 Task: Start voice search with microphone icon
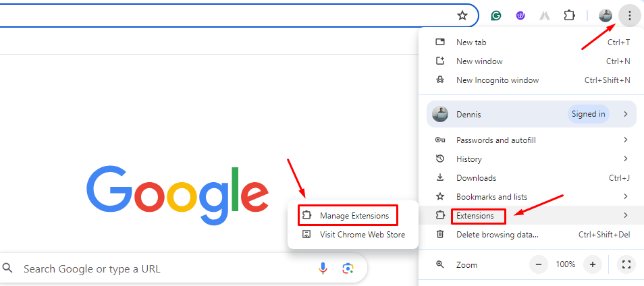tap(323, 268)
